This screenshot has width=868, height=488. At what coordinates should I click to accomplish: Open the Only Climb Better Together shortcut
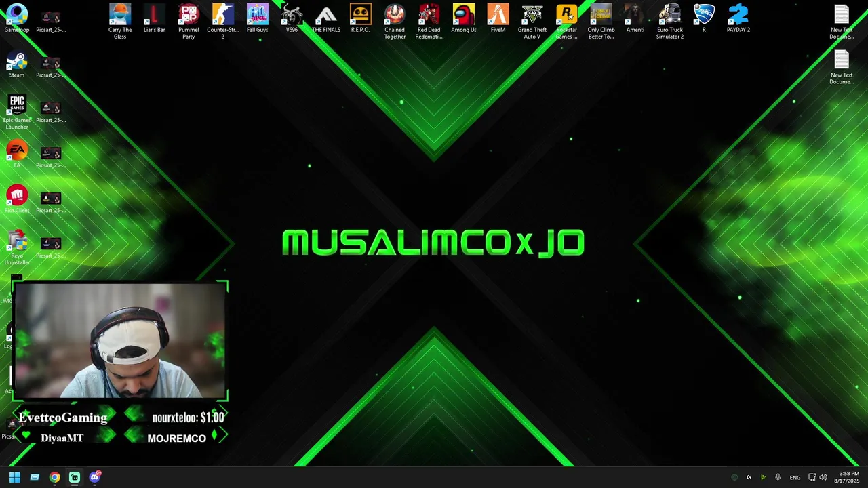(601, 22)
